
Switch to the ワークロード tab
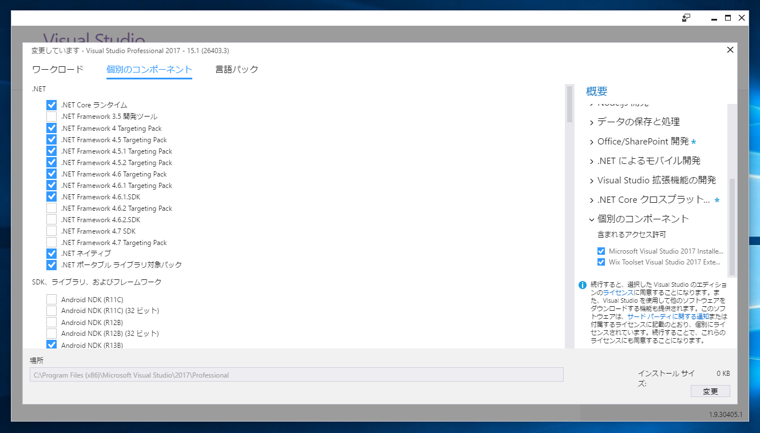pyautogui.click(x=58, y=69)
